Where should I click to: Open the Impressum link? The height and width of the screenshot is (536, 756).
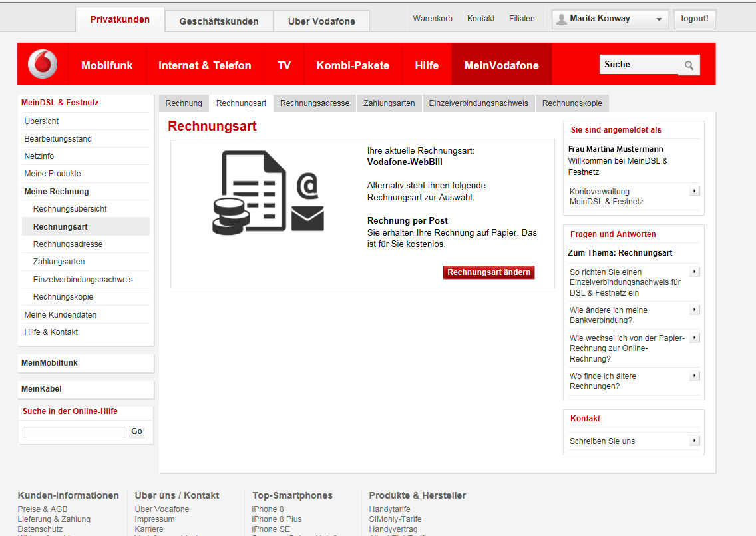pyautogui.click(x=154, y=519)
